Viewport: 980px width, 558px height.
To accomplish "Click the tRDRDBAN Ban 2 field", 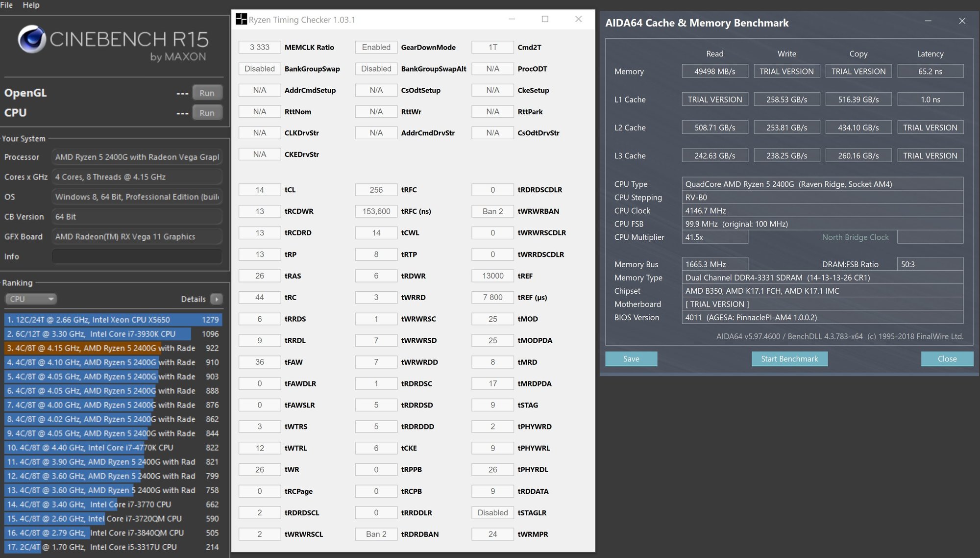I will [376, 534].
